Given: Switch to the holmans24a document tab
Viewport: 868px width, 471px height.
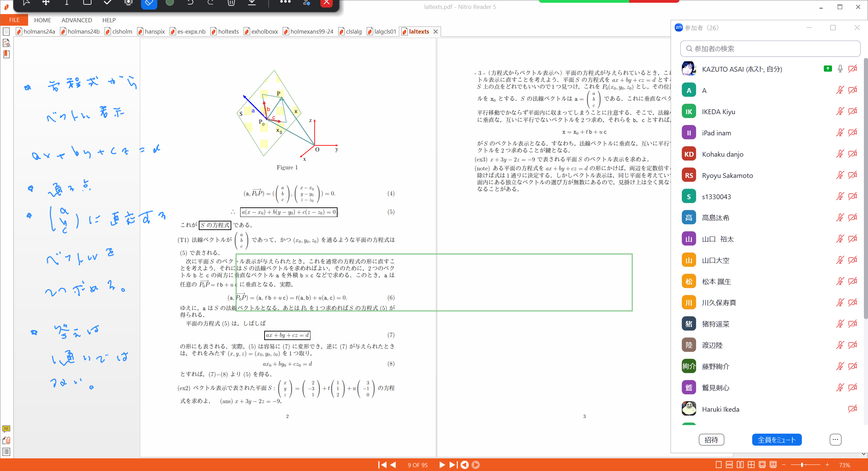Looking at the screenshot, I should pos(36,32).
